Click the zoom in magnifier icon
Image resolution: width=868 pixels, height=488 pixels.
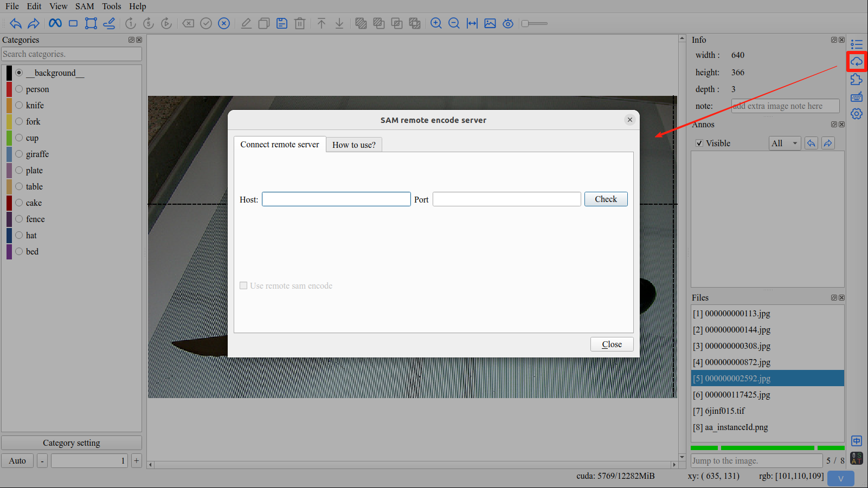[x=436, y=23]
